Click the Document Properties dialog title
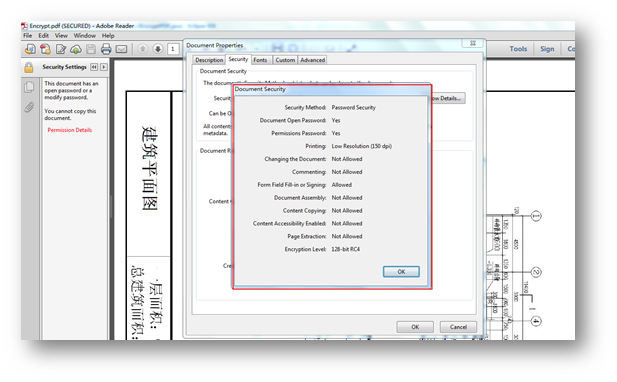The image size is (617, 382). coord(214,46)
